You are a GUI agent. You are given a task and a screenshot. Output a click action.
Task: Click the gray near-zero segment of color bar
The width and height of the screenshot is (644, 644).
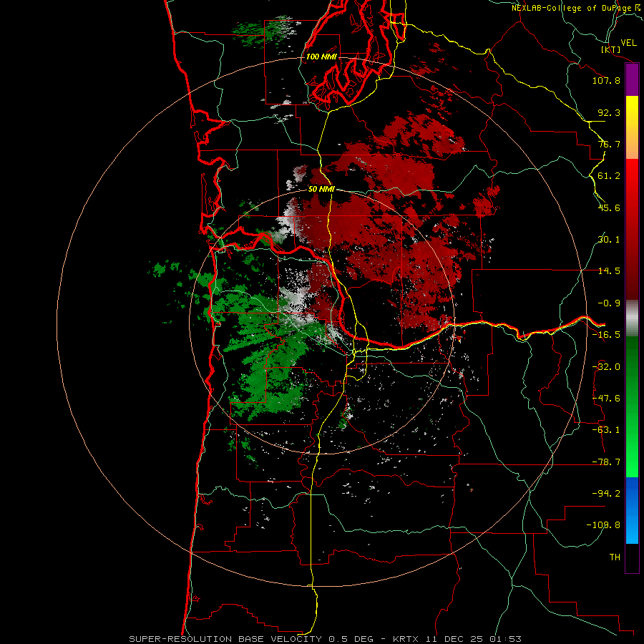(x=632, y=318)
